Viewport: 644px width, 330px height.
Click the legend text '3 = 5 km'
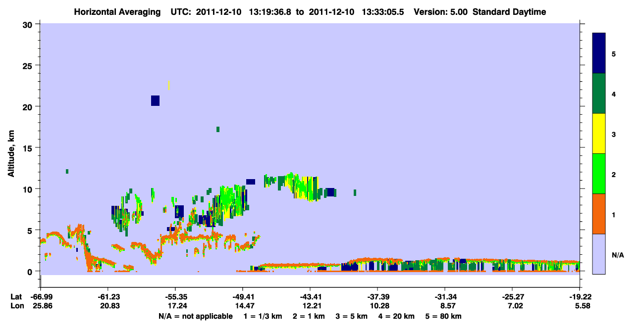pos(351,316)
